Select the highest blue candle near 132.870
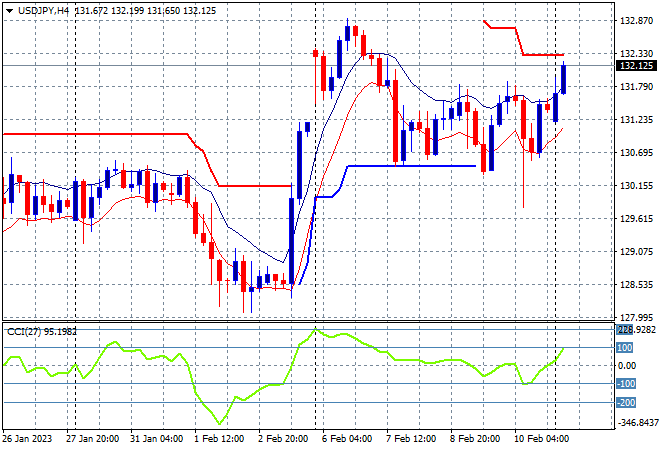Image resolution: width=660 pixels, height=450 pixels. tap(347, 33)
